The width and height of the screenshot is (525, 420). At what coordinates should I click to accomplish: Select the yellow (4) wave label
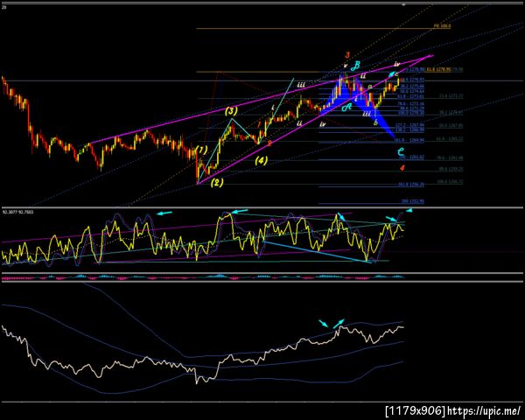tap(261, 160)
